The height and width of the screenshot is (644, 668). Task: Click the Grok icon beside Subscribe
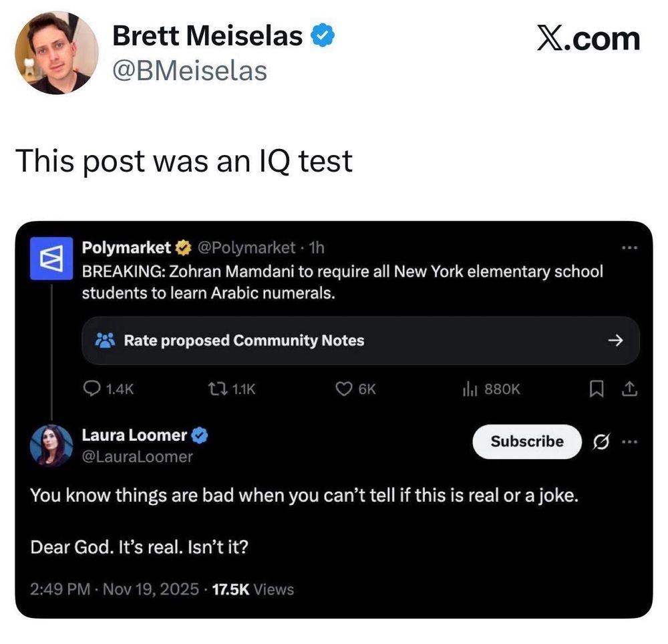coord(600,442)
